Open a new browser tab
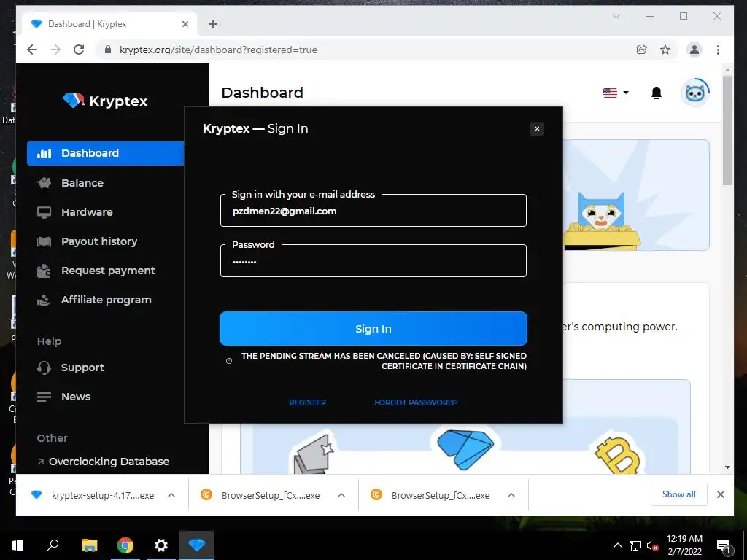 [x=213, y=24]
